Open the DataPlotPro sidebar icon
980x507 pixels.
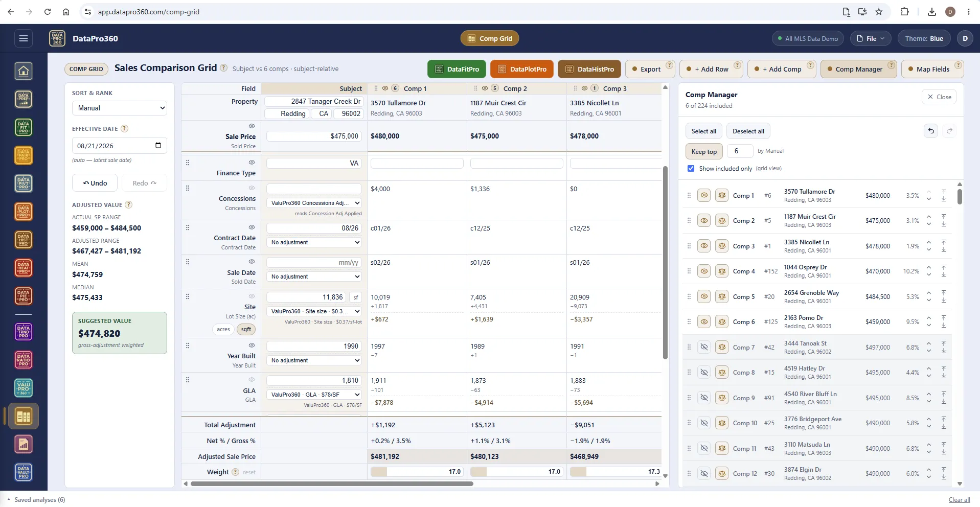pyautogui.click(x=24, y=212)
